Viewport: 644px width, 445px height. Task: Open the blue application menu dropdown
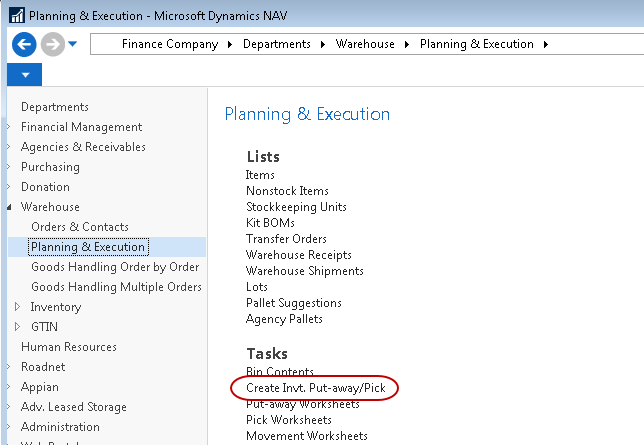click(24, 76)
